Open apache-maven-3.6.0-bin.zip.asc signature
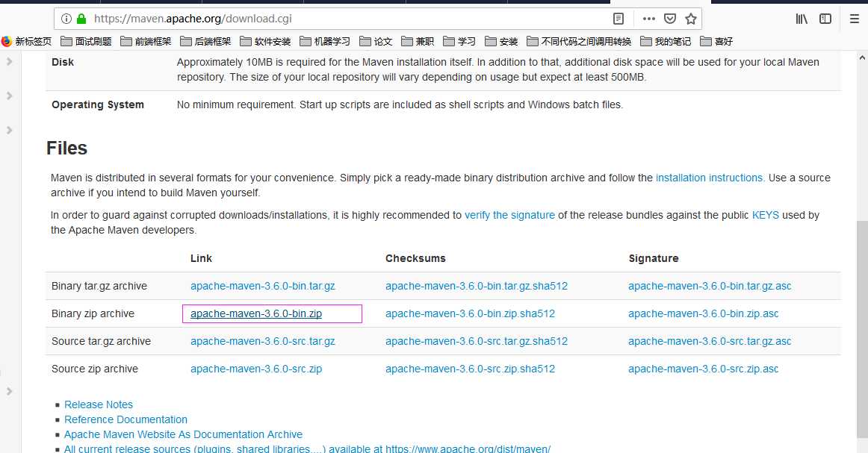Image resolution: width=868 pixels, height=453 pixels. 703,313
